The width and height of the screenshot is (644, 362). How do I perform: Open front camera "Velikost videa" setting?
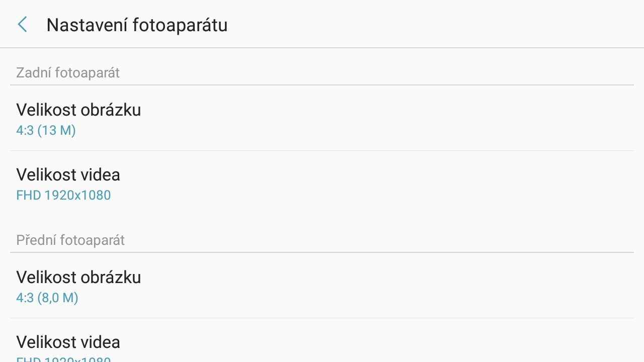point(68,342)
